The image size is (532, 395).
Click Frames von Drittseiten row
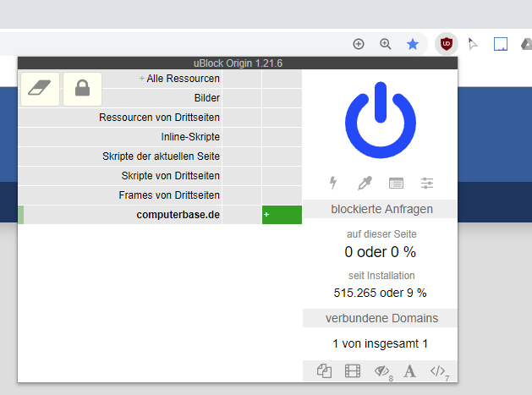[120, 195]
